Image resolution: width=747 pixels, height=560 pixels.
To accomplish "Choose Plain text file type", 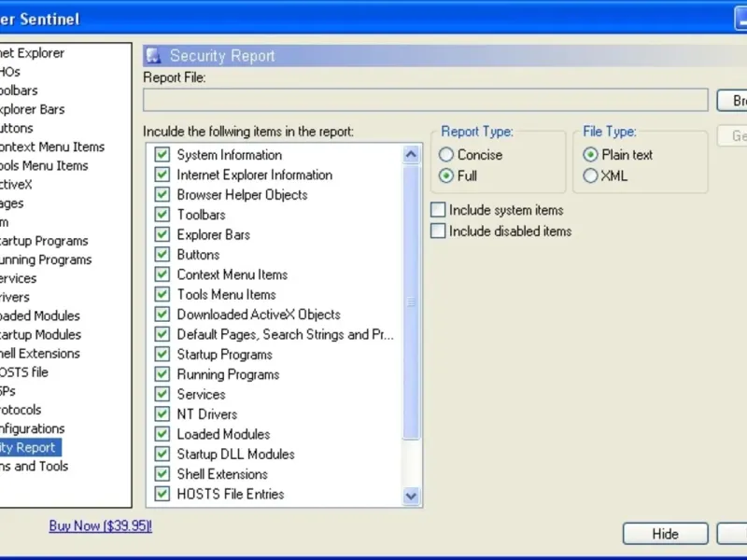I will (x=590, y=155).
